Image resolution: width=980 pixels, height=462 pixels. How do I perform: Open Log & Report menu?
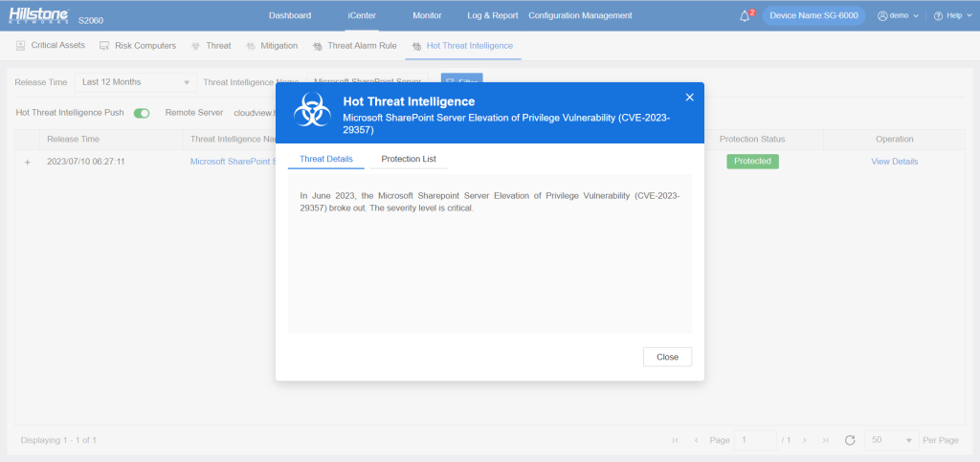coord(493,15)
